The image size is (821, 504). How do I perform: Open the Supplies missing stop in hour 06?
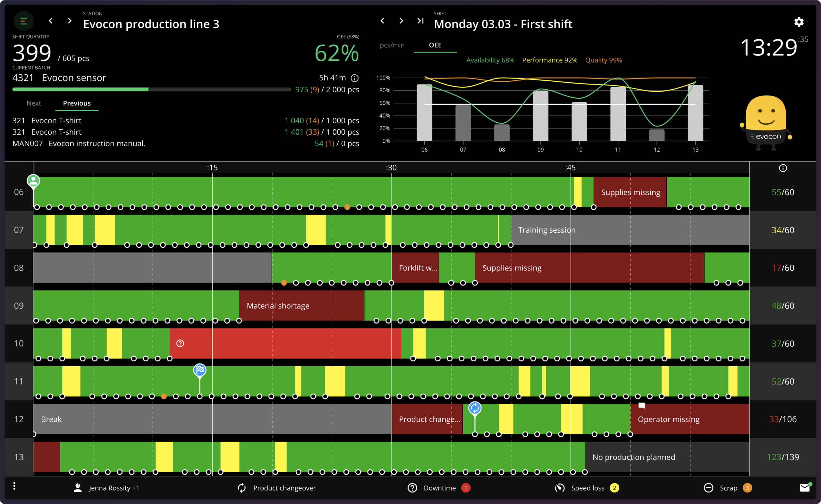630,192
